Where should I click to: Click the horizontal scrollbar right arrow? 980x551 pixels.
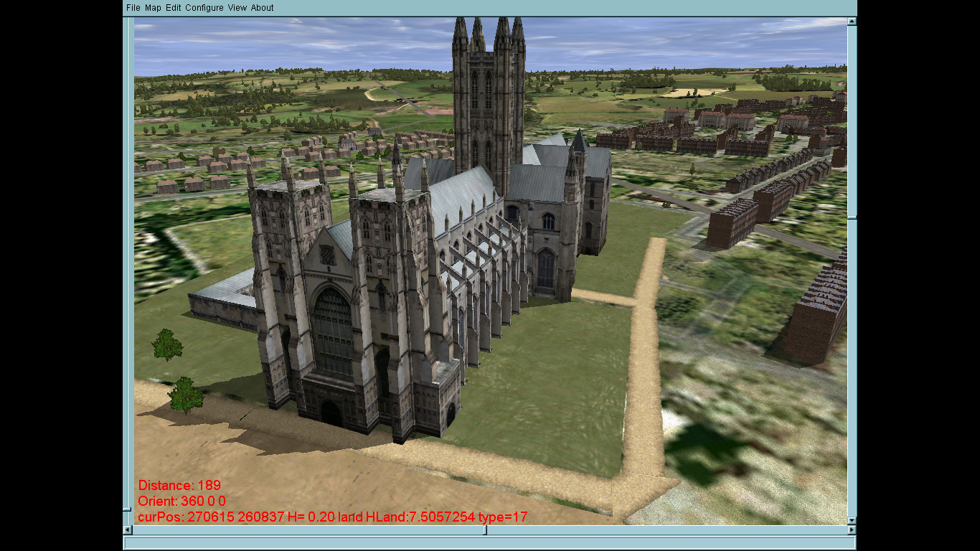[852, 530]
